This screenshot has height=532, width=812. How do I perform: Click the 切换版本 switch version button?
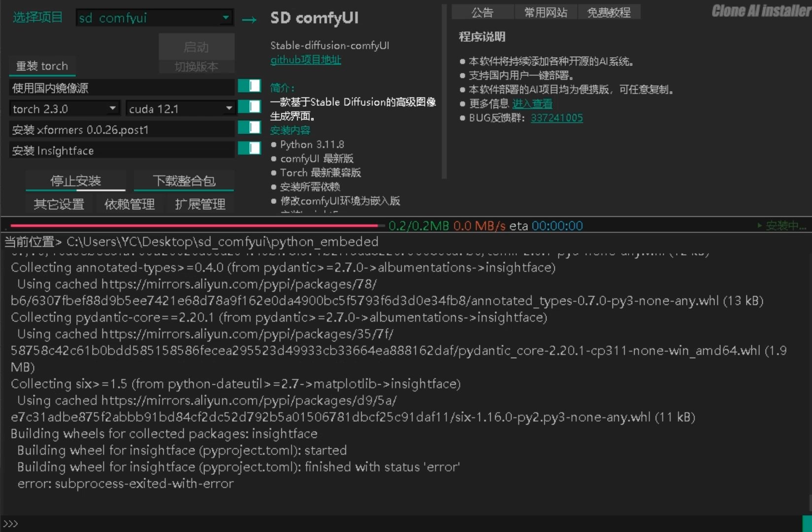tap(197, 66)
